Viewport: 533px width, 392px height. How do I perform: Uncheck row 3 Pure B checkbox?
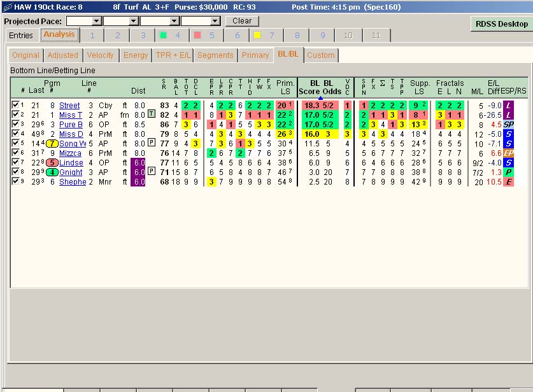(x=15, y=123)
